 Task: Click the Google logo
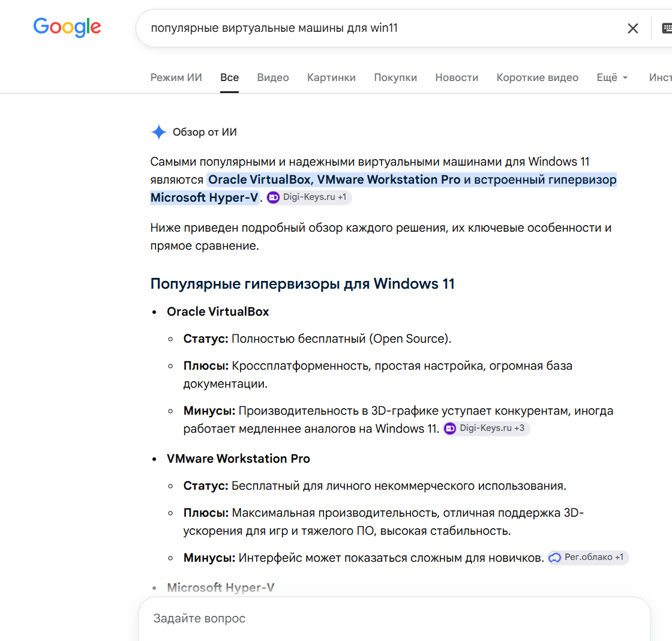67,27
